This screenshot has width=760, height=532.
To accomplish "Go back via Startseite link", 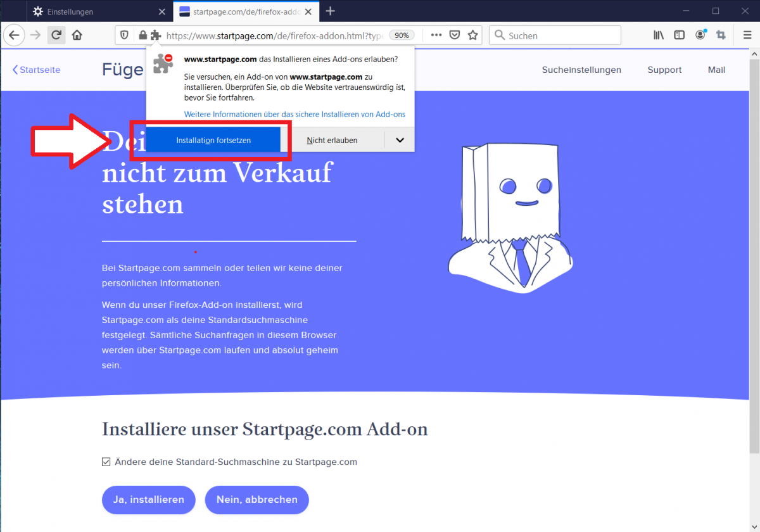I will coord(37,70).
